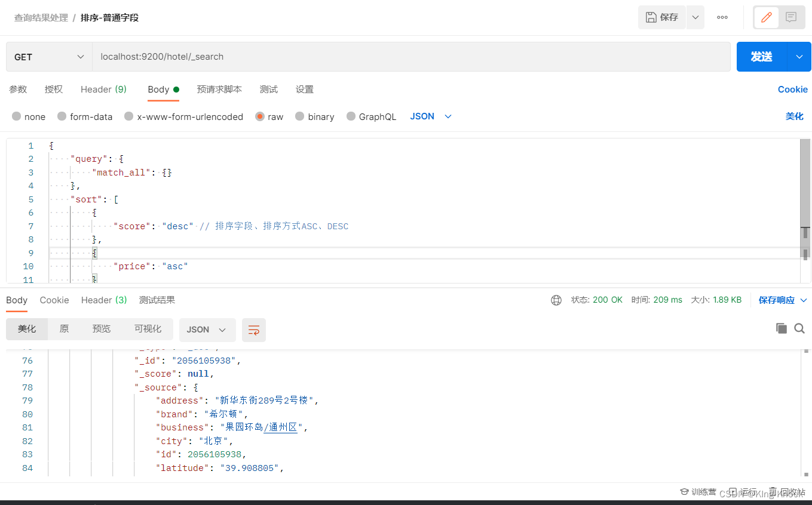Screen dimensions: 812x505
Task: Open the request 参数 tab
Action: click(x=18, y=90)
